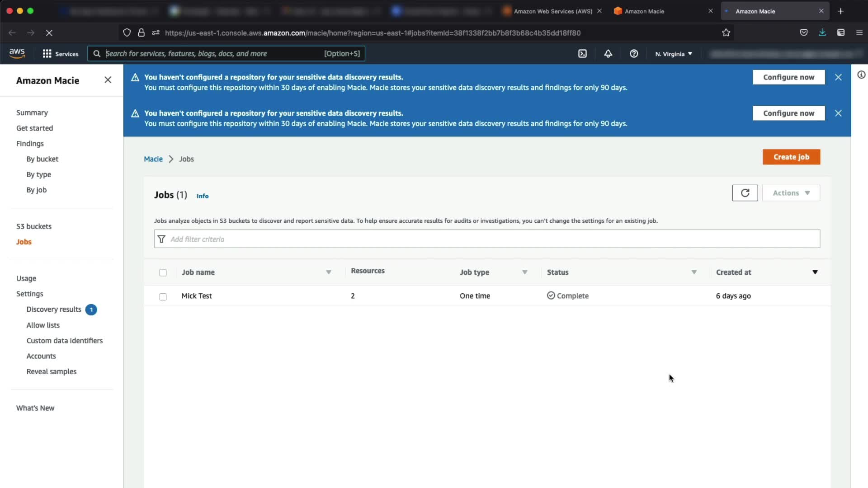
Task: Close the Amazon Macie sidebar panel
Action: coord(108,80)
